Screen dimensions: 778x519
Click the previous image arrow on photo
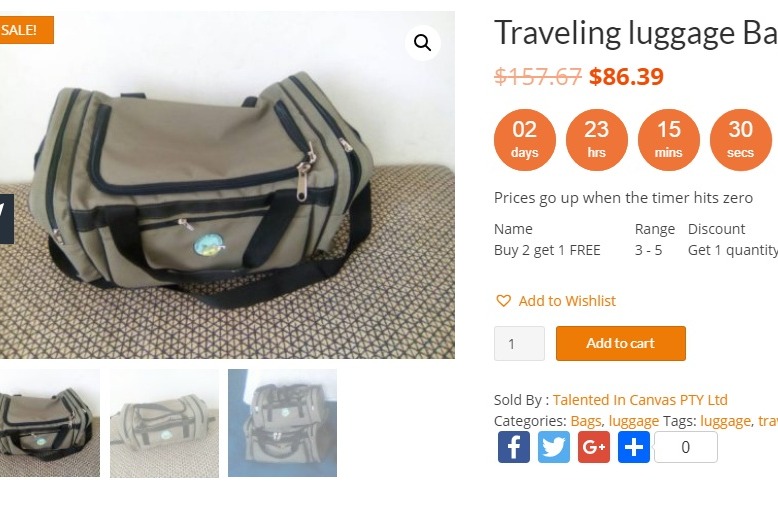(6, 219)
